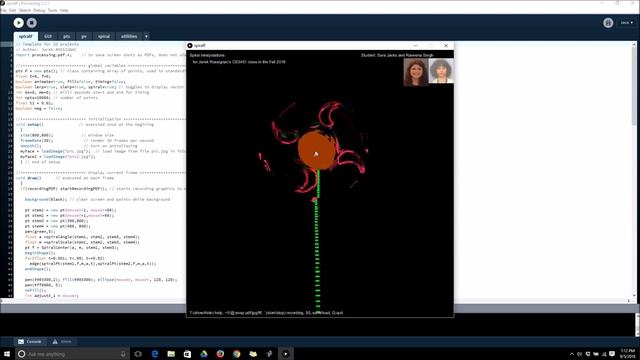640x360 pixels.
Task: Click the taskbar clock and date
Action: 628,354
